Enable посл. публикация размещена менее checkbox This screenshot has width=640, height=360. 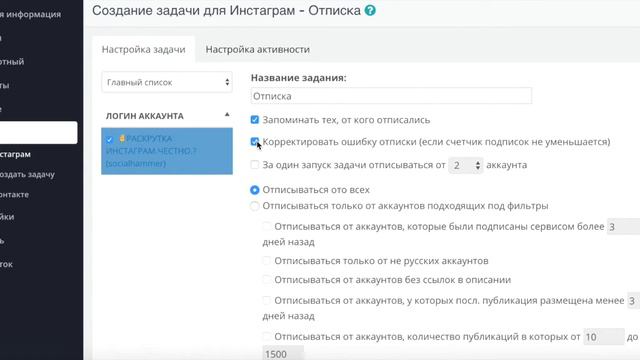click(x=267, y=300)
